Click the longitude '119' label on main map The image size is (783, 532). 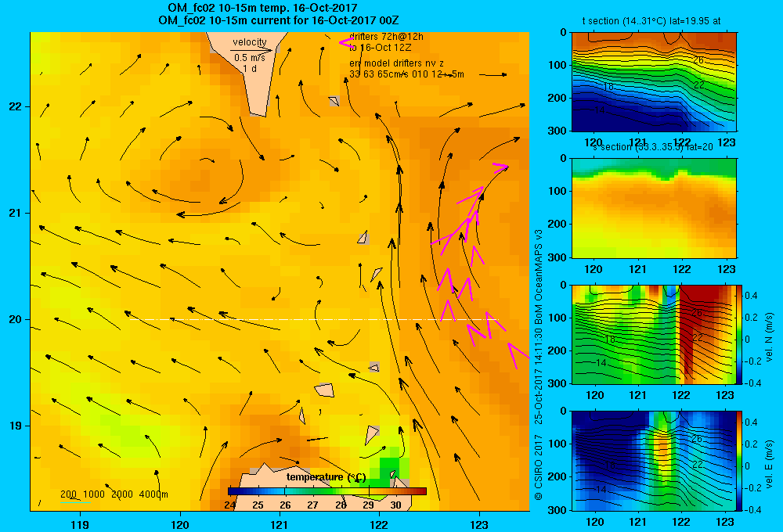click(x=80, y=524)
